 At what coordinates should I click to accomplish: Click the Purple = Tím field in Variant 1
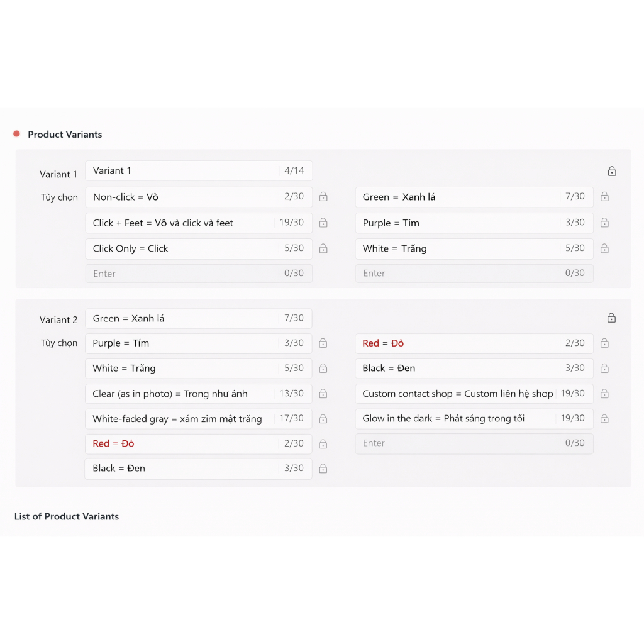coord(474,223)
